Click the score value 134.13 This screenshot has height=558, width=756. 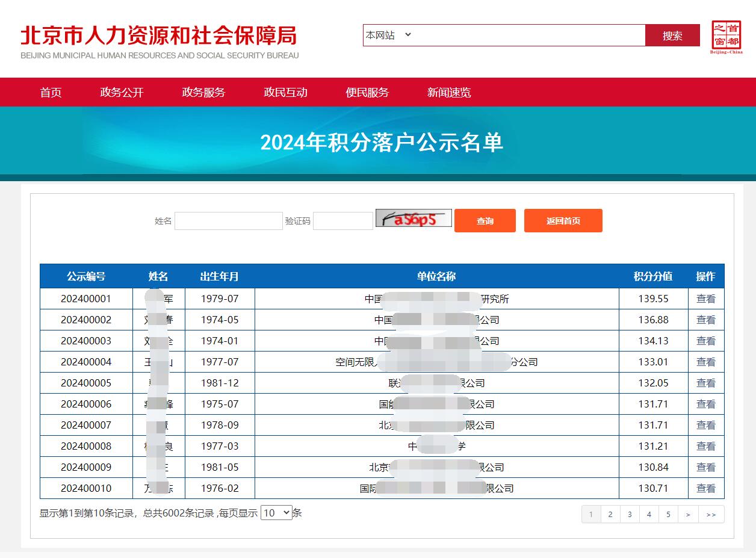point(654,341)
